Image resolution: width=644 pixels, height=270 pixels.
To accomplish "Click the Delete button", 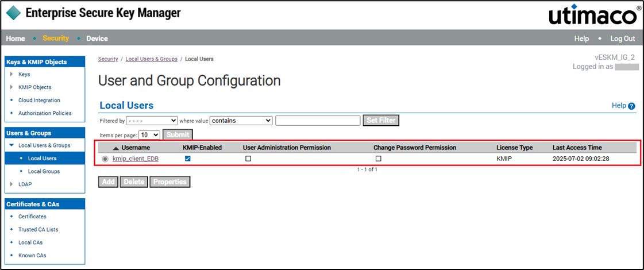I will point(134,182).
